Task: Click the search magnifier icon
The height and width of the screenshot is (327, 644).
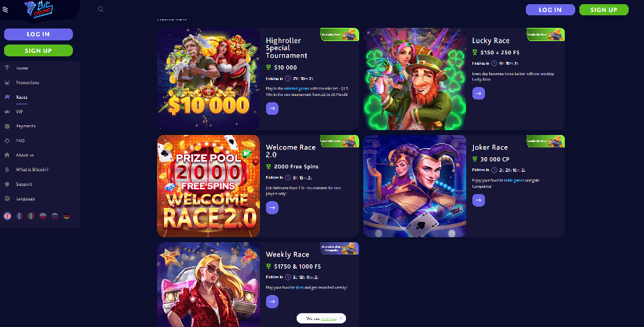Action: 101,9
